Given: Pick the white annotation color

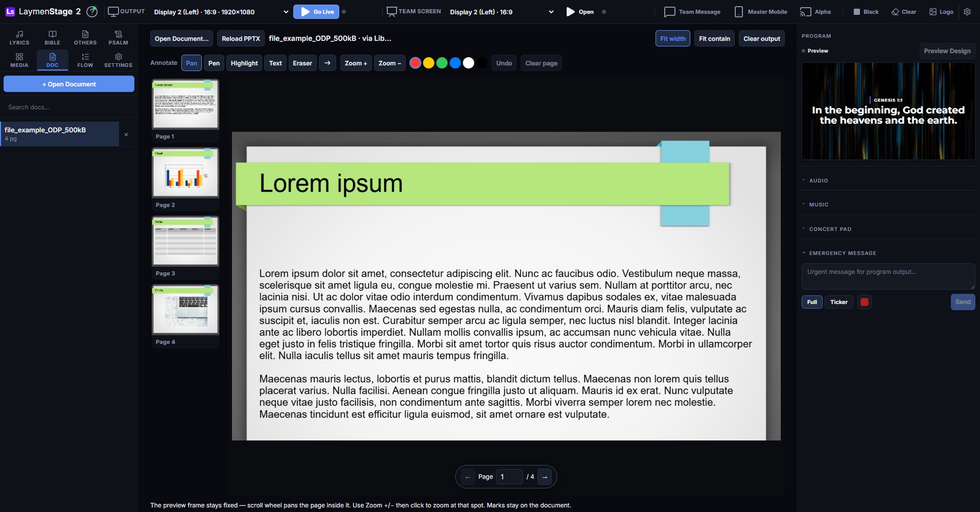Looking at the screenshot, I should coord(469,63).
